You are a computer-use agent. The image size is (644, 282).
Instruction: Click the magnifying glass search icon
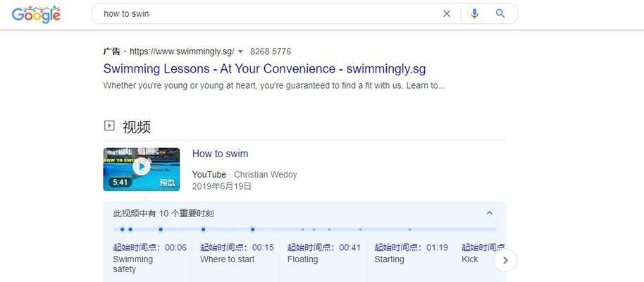(x=500, y=13)
